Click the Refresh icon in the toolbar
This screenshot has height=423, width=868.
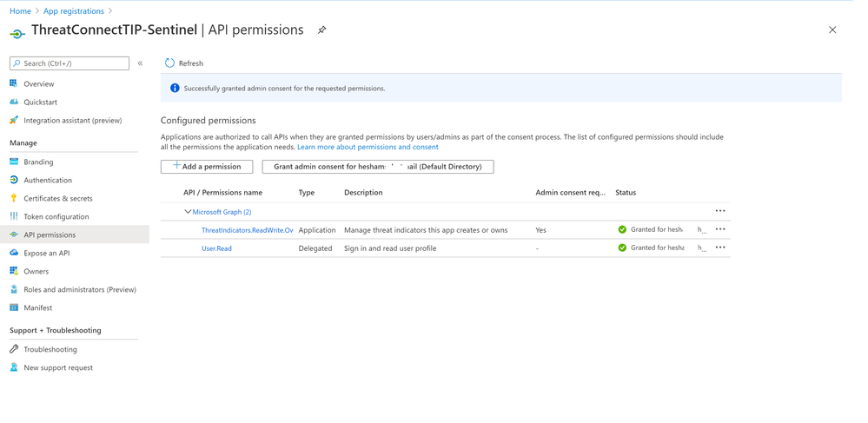click(x=169, y=63)
